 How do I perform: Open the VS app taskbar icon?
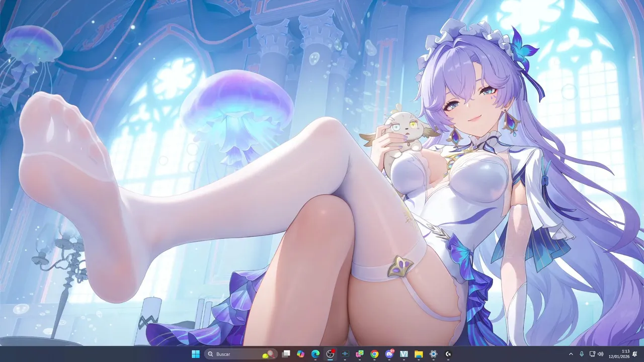[404, 354]
